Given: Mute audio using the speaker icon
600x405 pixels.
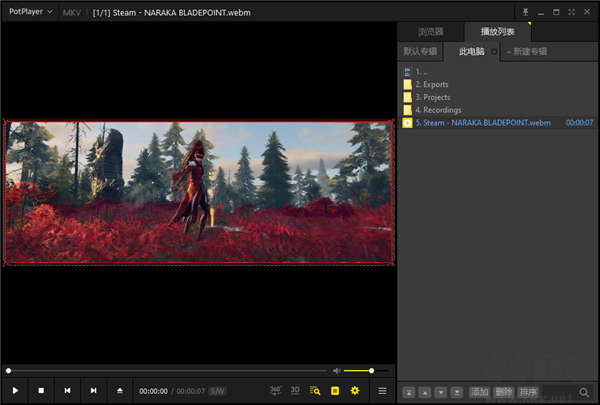Looking at the screenshot, I should coord(336,370).
